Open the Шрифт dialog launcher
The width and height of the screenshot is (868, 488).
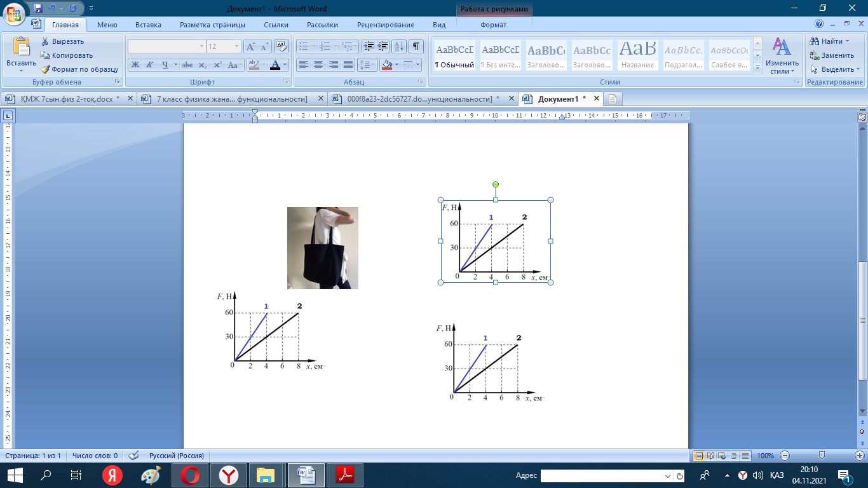[x=285, y=82]
